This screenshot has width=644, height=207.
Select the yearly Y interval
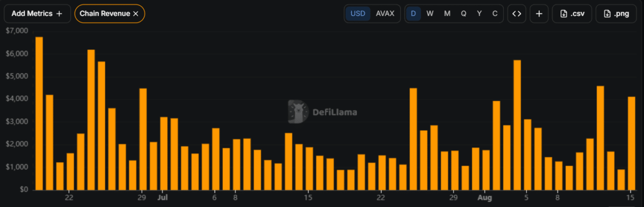(479, 13)
